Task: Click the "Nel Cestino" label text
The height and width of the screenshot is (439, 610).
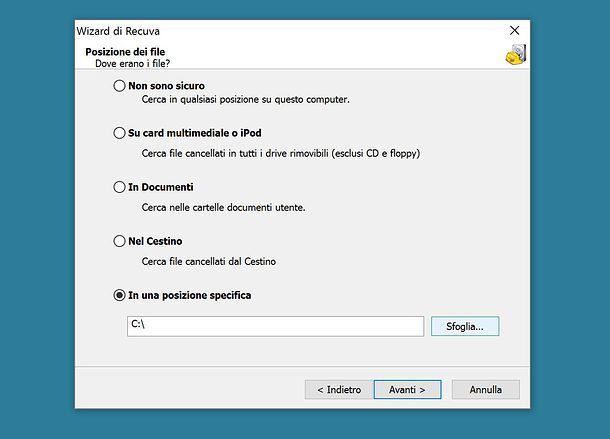Action: pyautogui.click(x=155, y=241)
